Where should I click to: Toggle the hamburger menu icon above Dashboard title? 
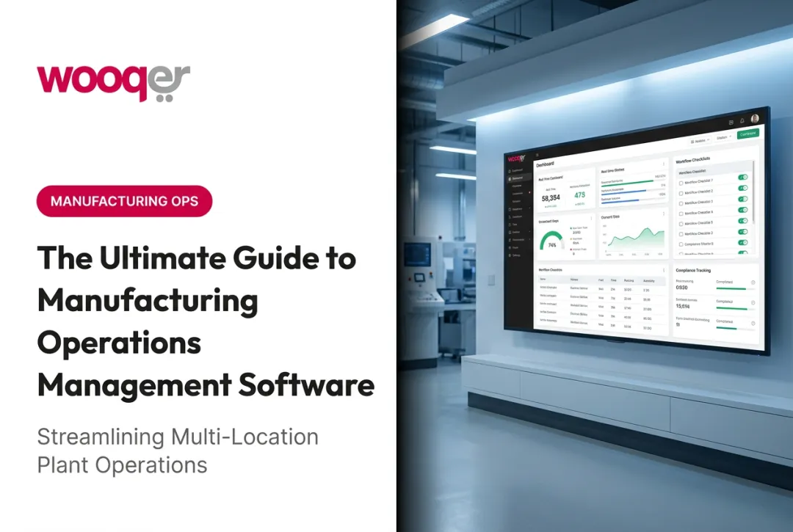[x=537, y=155]
